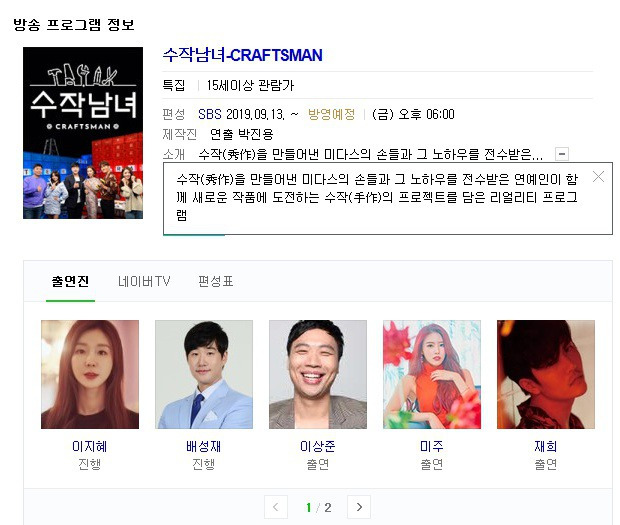Open the 수작남녀 program poster image

[83, 133]
